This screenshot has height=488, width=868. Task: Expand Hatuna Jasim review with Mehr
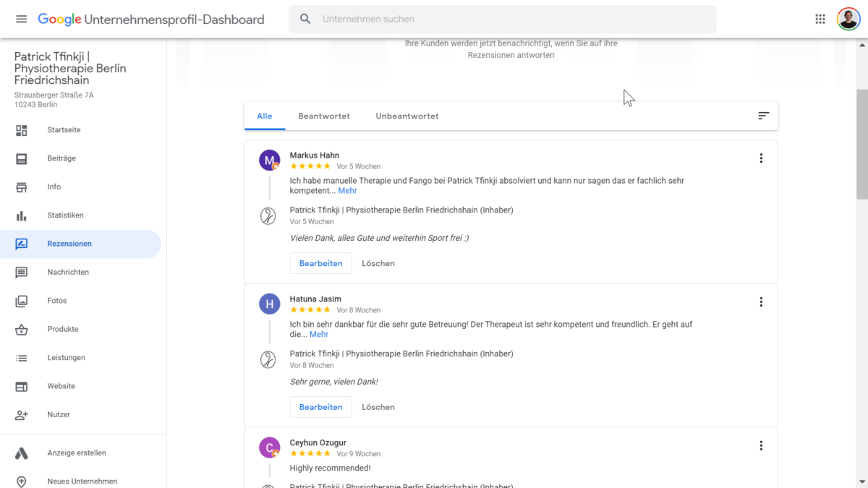tap(319, 335)
